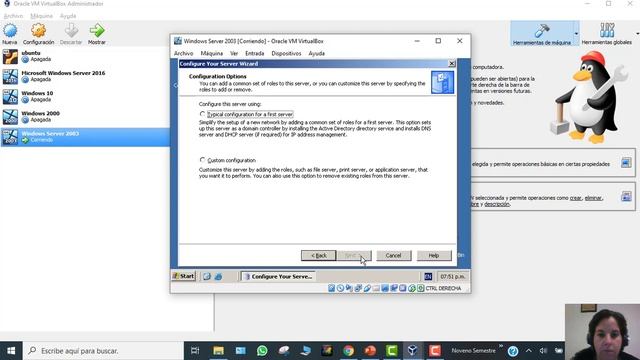Select Typical configuration for a first server

coord(202,114)
